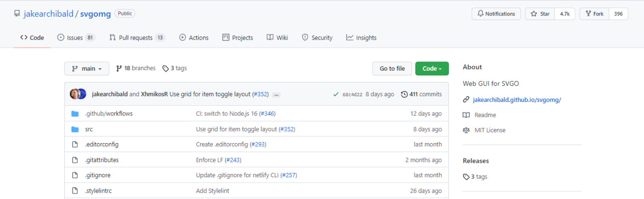Image resolution: width=644 pixels, height=199 pixels.
Task: Open the Releases heading link
Action: pyautogui.click(x=476, y=161)
